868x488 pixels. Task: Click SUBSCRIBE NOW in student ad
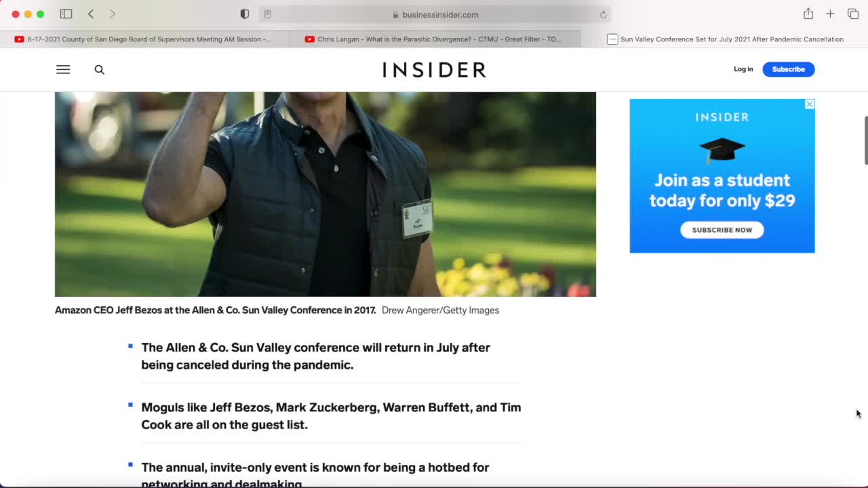coord(722,230)
